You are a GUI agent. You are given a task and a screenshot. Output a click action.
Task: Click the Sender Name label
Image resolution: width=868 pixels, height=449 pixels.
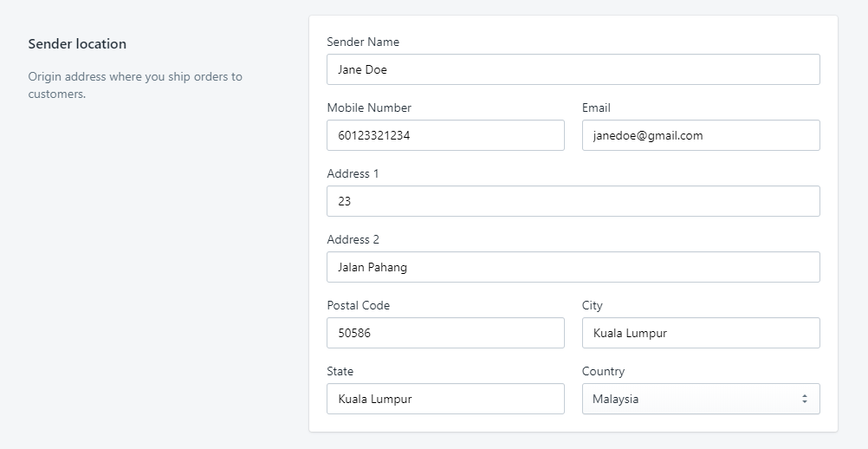coord(363,42)
